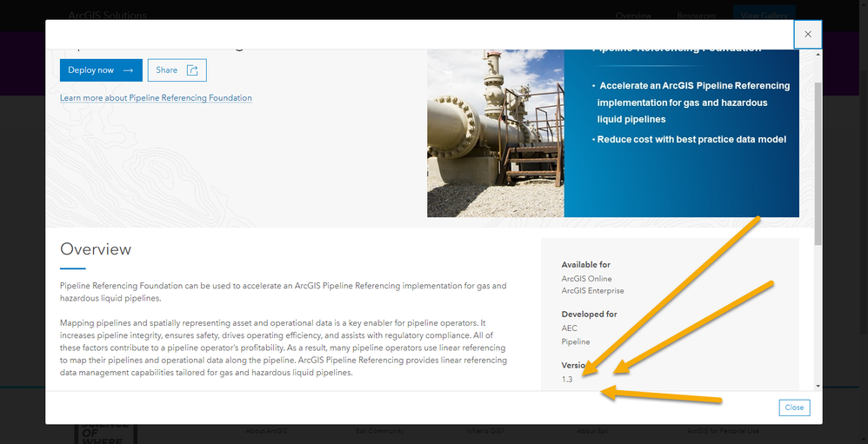The image size is (868, 444).
Task: Click the dialog's vertical scrollbar thumb
Action: [818, 163]
